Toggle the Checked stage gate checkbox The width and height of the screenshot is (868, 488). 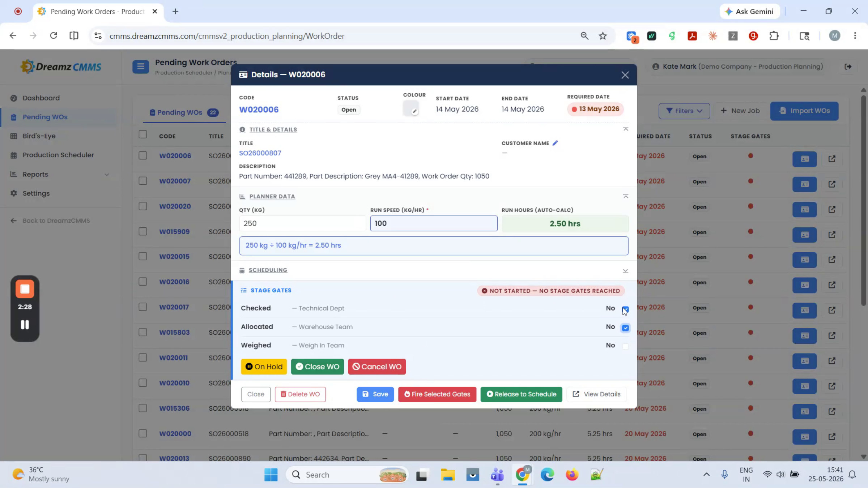click(x=625, y=309)
